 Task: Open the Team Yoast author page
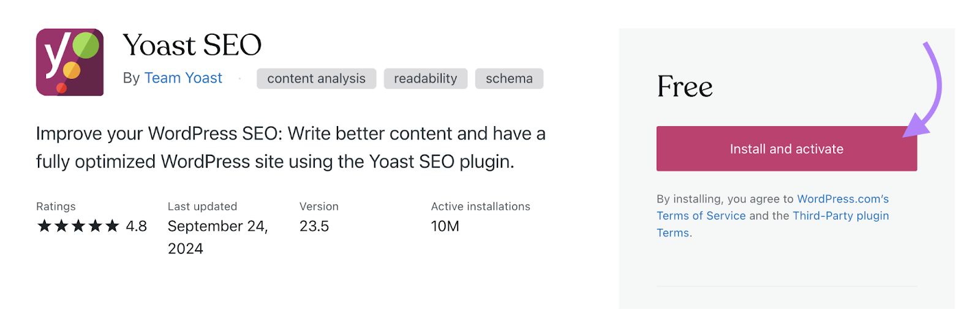183,78
